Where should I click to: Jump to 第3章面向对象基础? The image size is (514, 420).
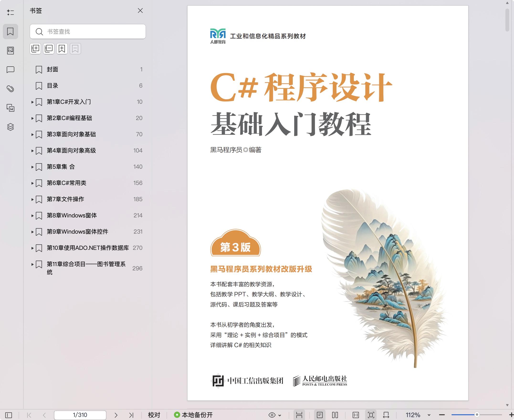(71, 134)
